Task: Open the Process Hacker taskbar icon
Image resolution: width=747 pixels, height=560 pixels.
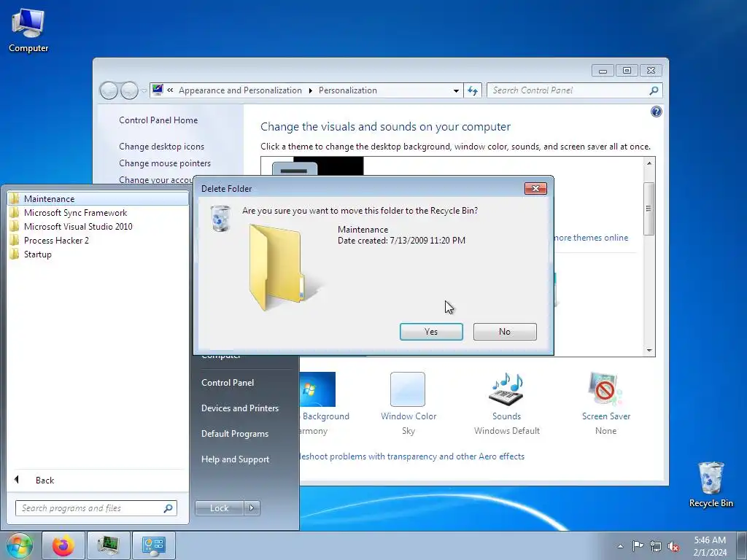Action: 108,545
